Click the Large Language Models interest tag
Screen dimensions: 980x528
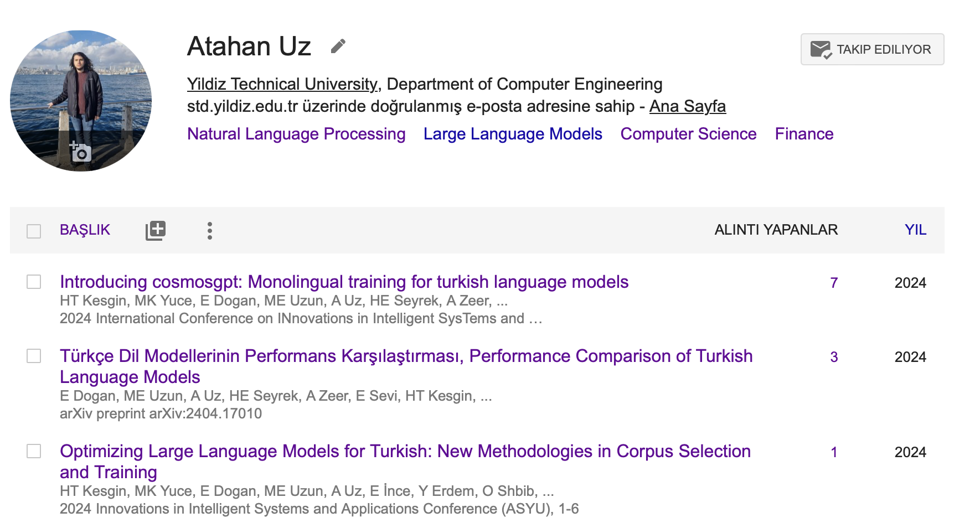513,134
